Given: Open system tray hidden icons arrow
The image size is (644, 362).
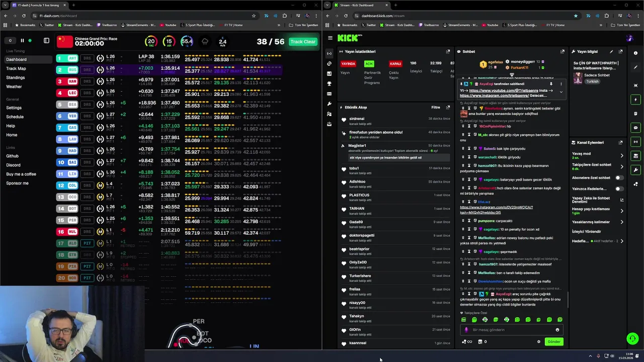Looking at the screenshot, I should coord(590,356).
